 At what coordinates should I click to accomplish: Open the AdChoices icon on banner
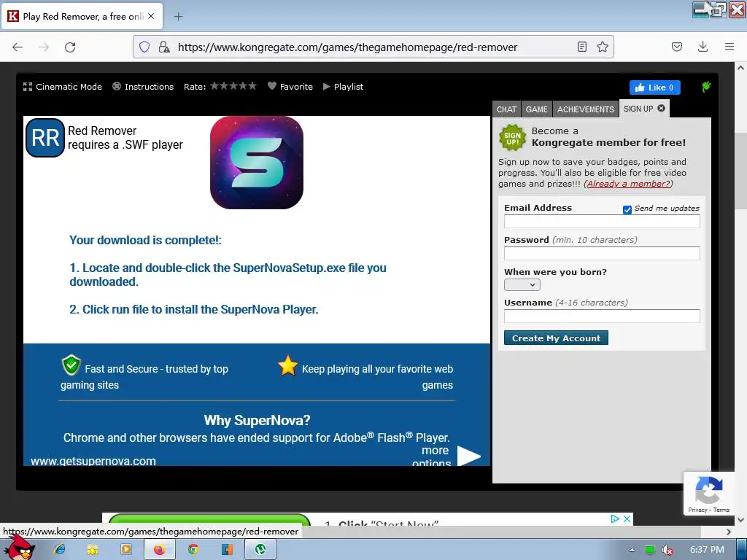click(615, 518)
